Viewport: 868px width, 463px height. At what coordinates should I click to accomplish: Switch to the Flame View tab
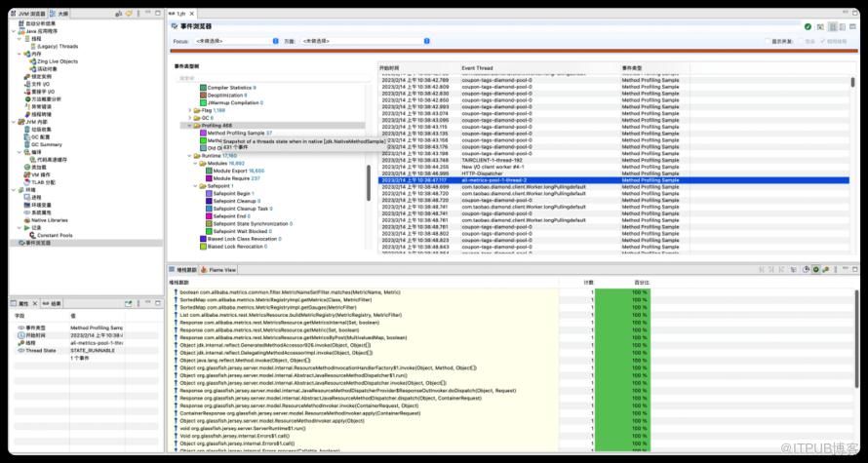219,269
